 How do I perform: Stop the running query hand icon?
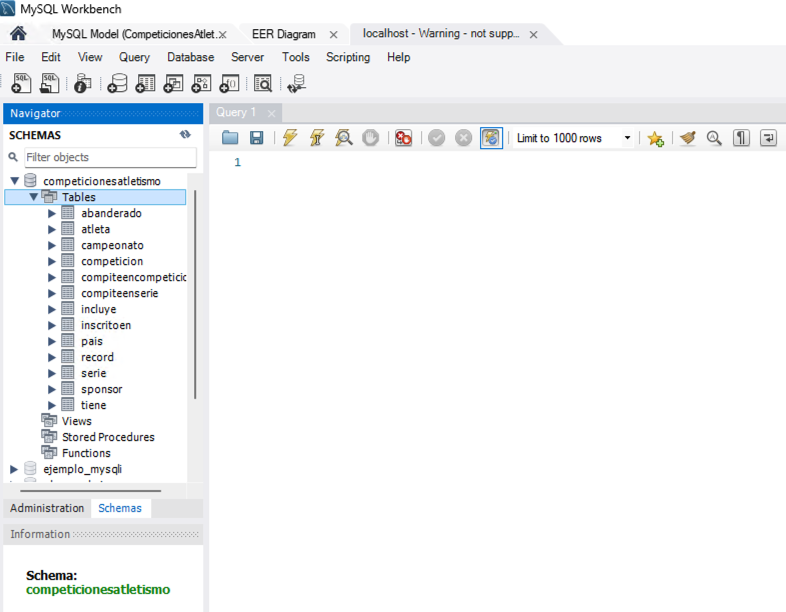pyautogui.click(x=370, y=137)
